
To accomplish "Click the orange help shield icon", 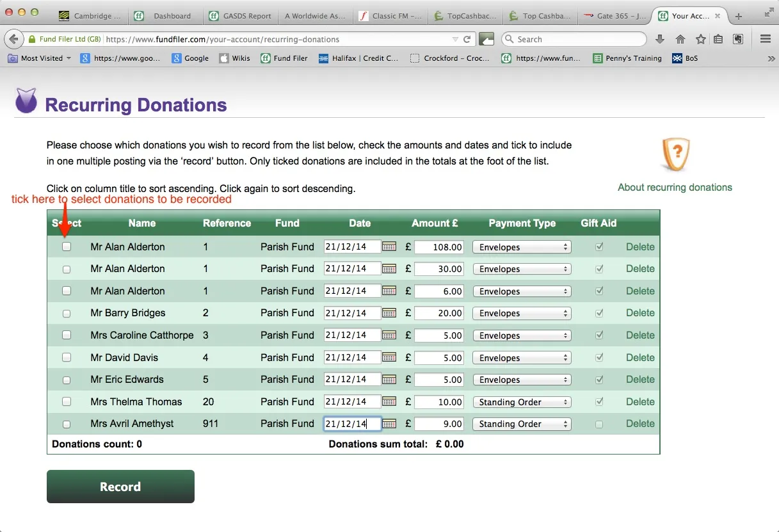I will (x=675, y=154).
